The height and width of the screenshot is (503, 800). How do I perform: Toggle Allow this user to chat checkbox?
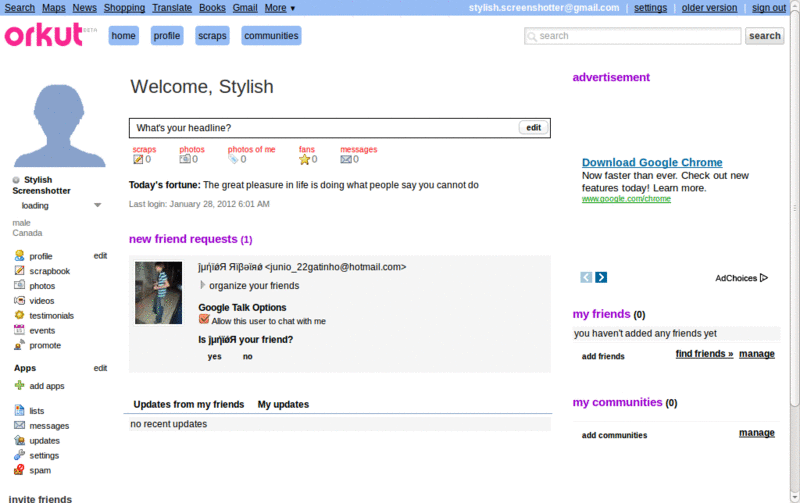pos(204,319)
